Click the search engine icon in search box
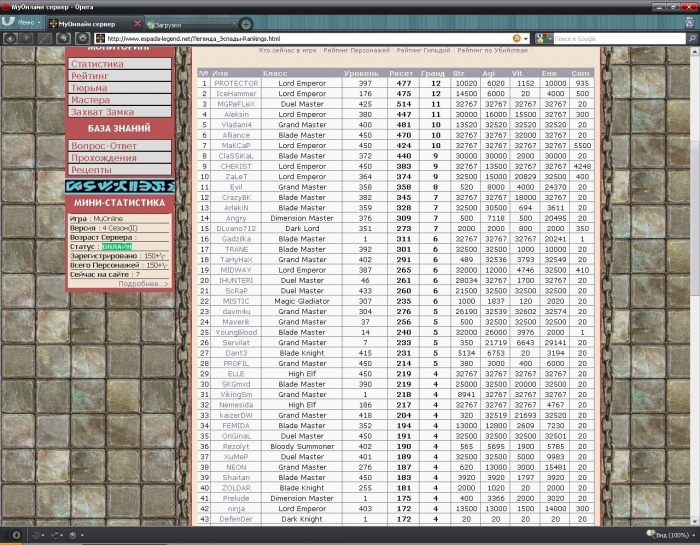 [539, 38]
